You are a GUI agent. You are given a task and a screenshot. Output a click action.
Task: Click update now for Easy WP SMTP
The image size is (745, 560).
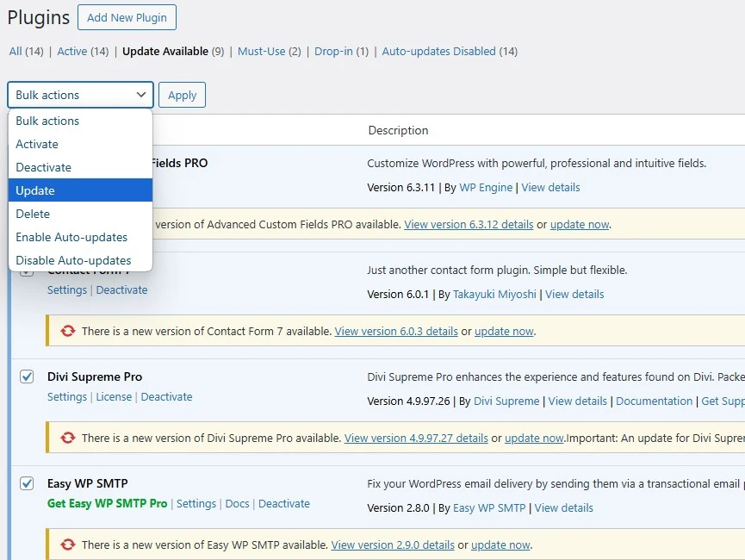tap(500, 544)
